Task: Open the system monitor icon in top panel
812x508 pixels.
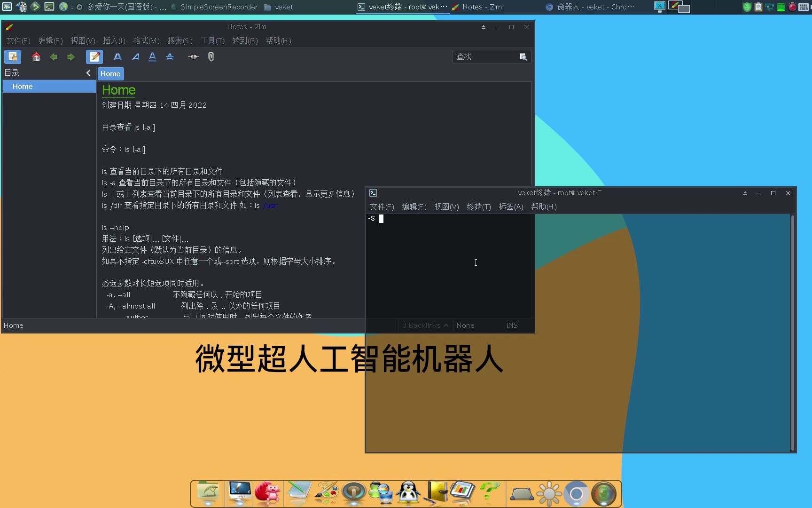Action: (x=7, y=7)
